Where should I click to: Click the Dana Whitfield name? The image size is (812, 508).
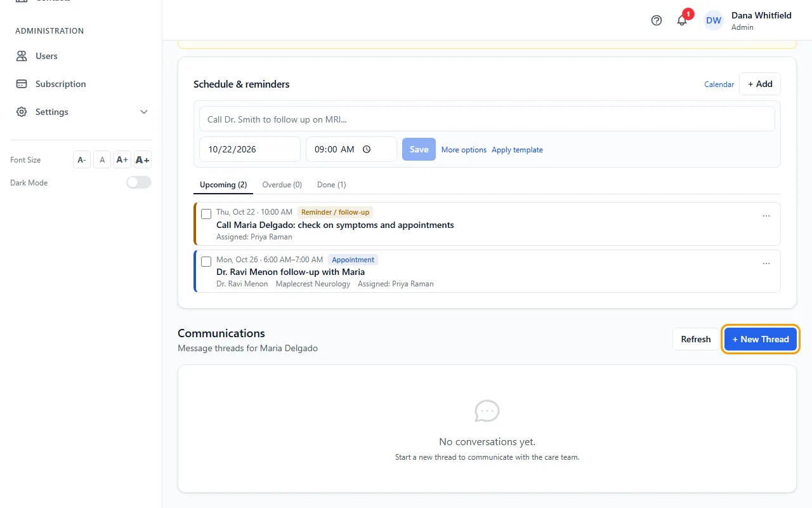(761, 15)
